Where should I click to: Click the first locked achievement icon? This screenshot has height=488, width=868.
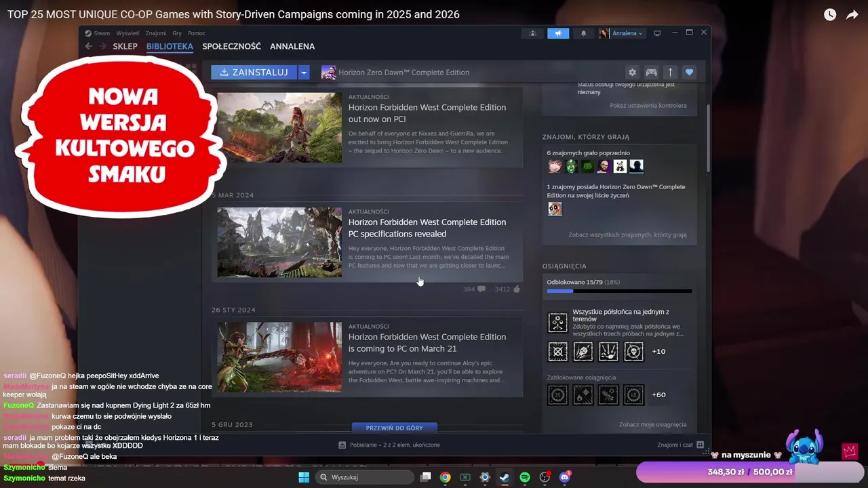tap(557, 394)
